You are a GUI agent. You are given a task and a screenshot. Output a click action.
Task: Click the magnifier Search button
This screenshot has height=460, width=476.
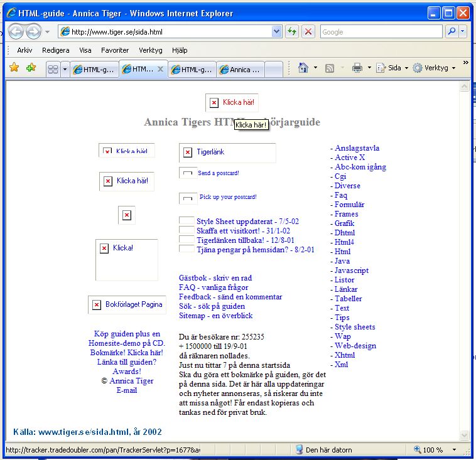452,31
